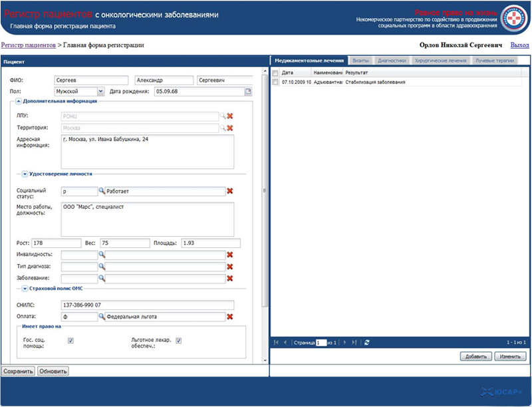Click the Вес field showing 75
This screenshot has height=407, width=532.
[x=125, y=243]
